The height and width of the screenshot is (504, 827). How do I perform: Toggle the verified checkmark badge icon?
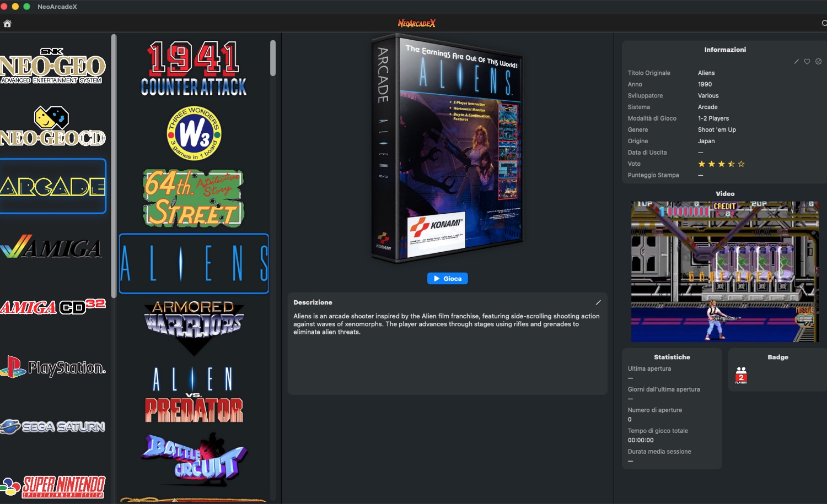pos(818,62)
